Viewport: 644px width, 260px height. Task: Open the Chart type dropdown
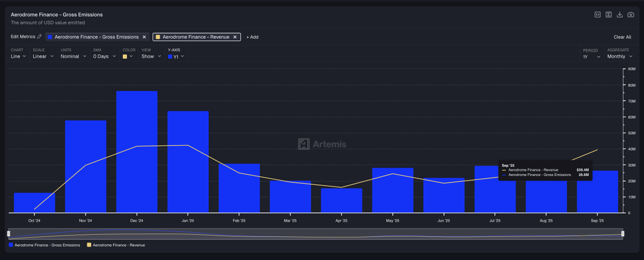tap(18, 56)
